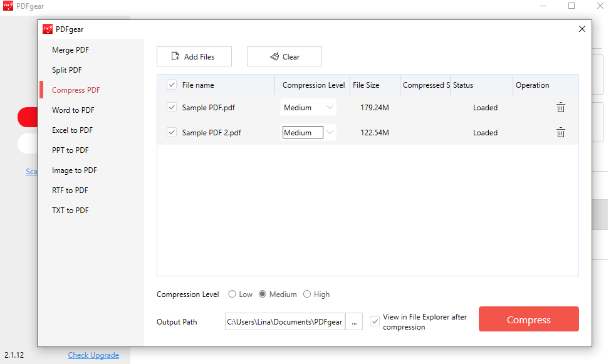Uncheck Sample PDF.pdf checkbox
The width and height of the screenshot is (611, 364).
[x=172, y=107]
